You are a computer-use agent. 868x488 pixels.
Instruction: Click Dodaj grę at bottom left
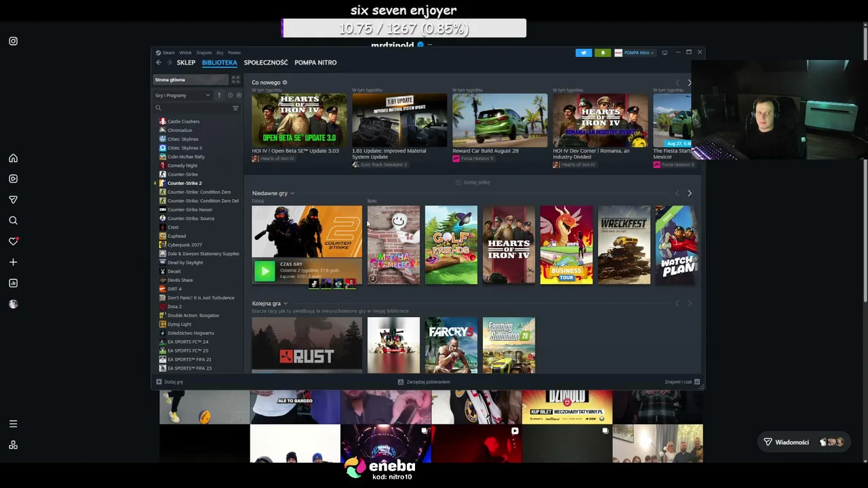(170, 382)
